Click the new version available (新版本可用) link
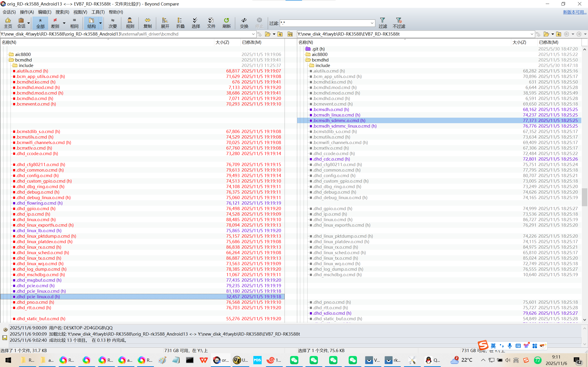Image resolution: width=588 pixels, height=367 pixels. coord(574,12)
